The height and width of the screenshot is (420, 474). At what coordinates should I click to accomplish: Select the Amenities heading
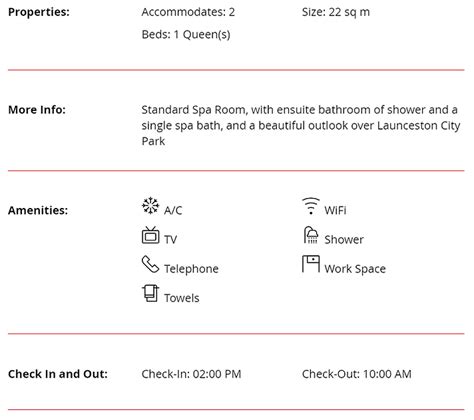tap(38, 210)
